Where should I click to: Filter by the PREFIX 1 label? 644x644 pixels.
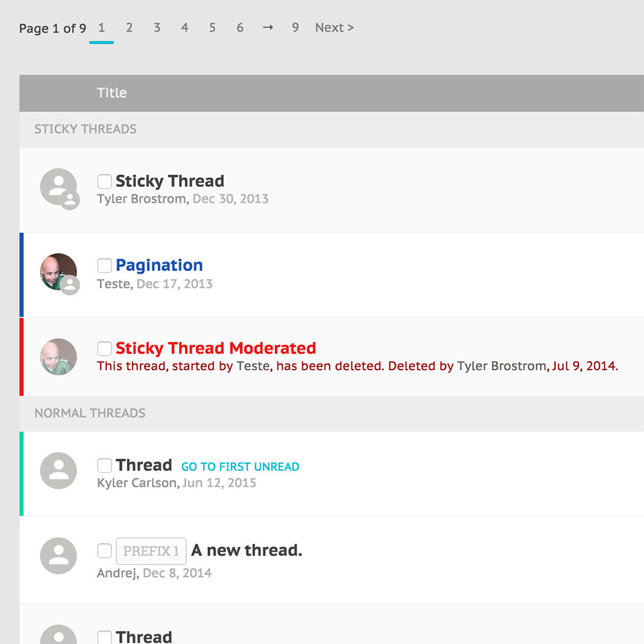tap(151, 551)
